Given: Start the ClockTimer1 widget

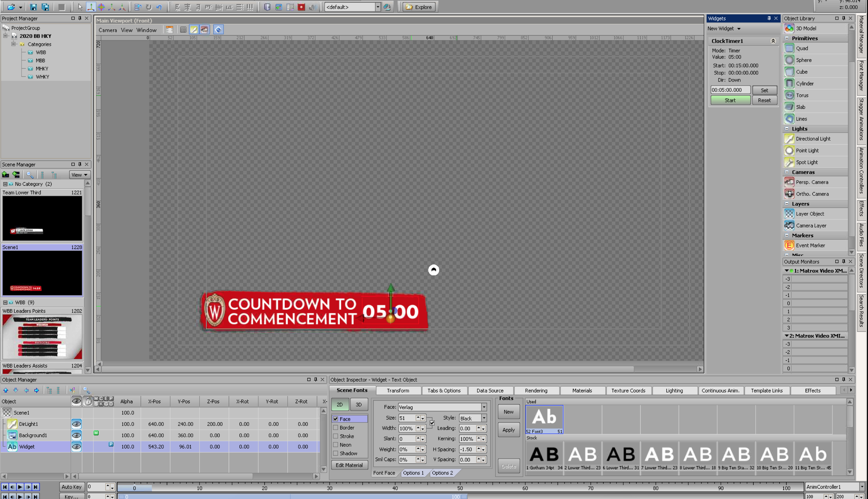Looking at the screenshot, I should 730,100.
